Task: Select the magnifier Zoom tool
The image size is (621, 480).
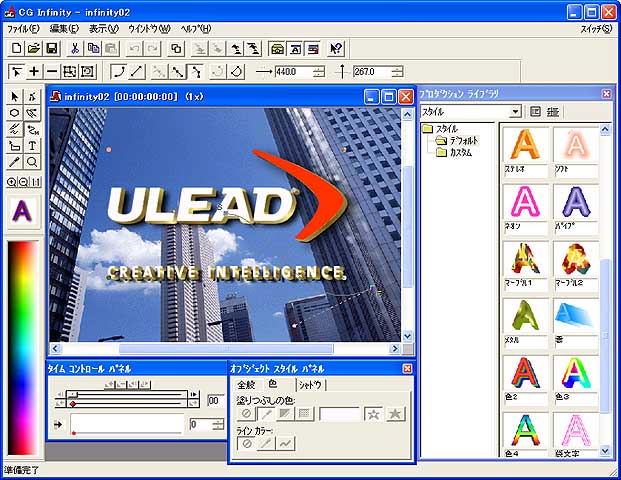Action: coord(33,161)
